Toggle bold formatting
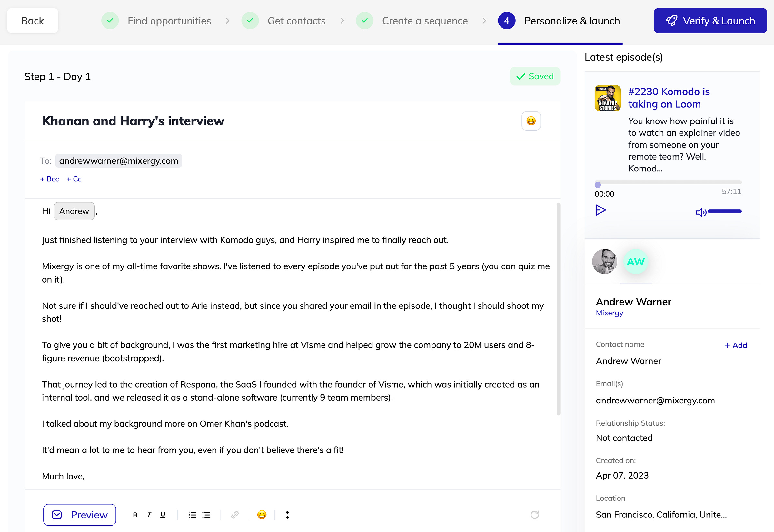The width and height of the screenshot is (774, 532). (135, 515)
